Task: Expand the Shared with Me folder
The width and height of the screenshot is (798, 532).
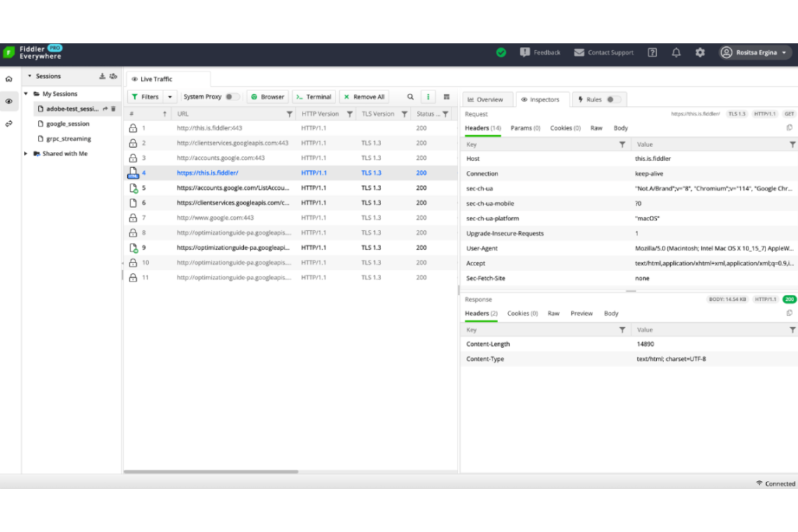Action: click(x=25, y=154)
